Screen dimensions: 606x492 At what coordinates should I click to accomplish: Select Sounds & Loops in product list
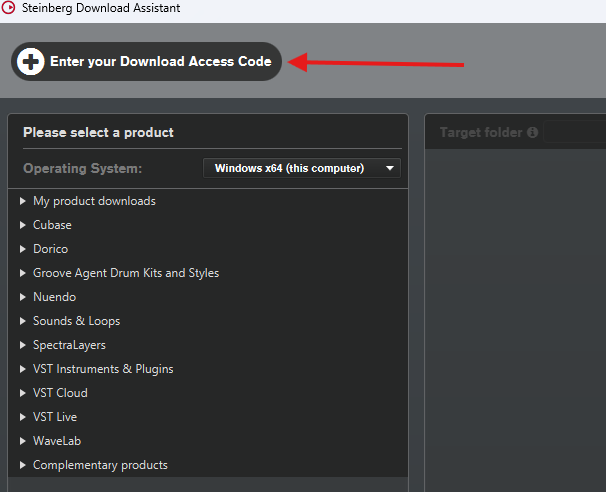(x=76, y=321)
